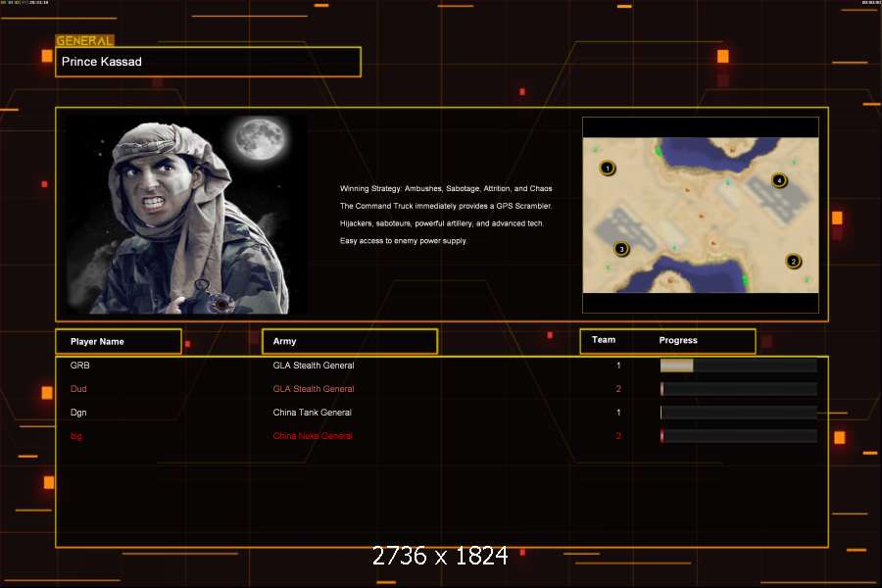Select start position marker 4 on minimap
Image resolution: width=882 pixels, height=588 pixels.
(x=778, y=180)
